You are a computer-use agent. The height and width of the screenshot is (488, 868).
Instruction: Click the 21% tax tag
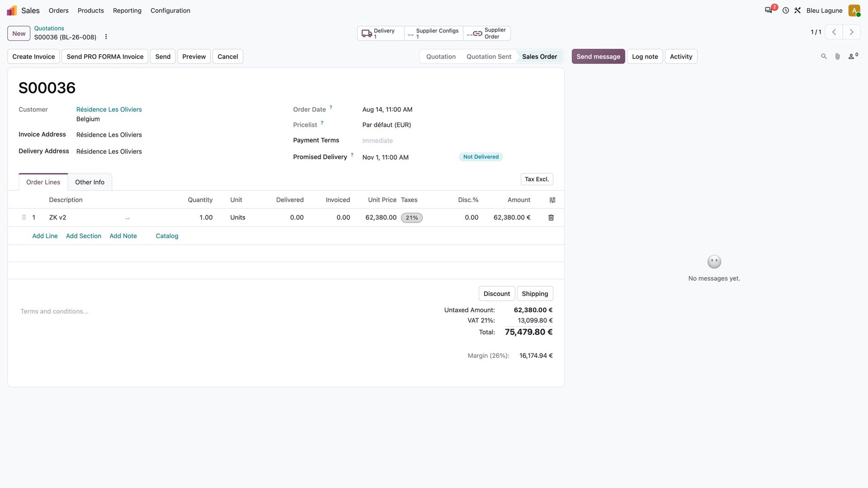[x=411, y=218]
